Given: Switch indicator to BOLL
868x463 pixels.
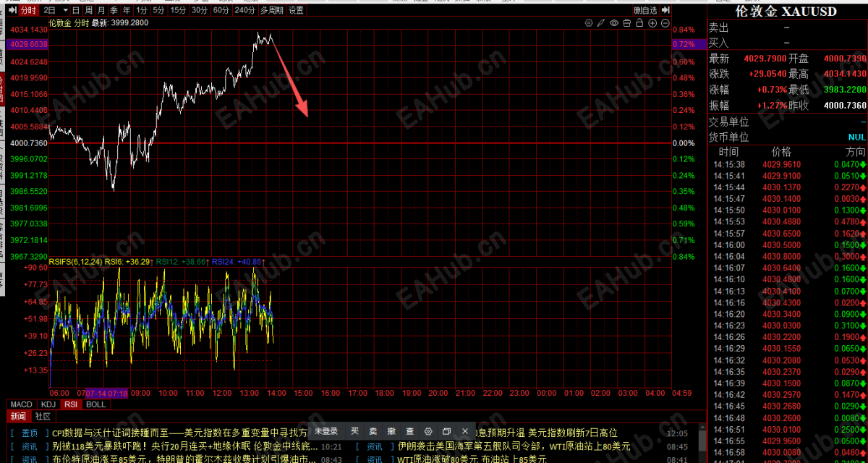Looking at the screenshot, I should [95, 404].
